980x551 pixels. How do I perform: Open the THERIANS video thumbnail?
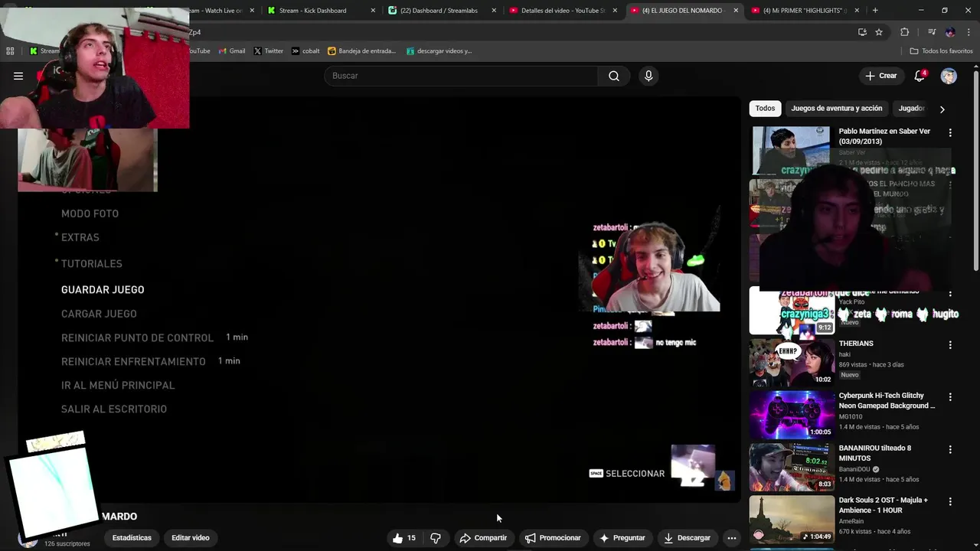tap(792, 362)
